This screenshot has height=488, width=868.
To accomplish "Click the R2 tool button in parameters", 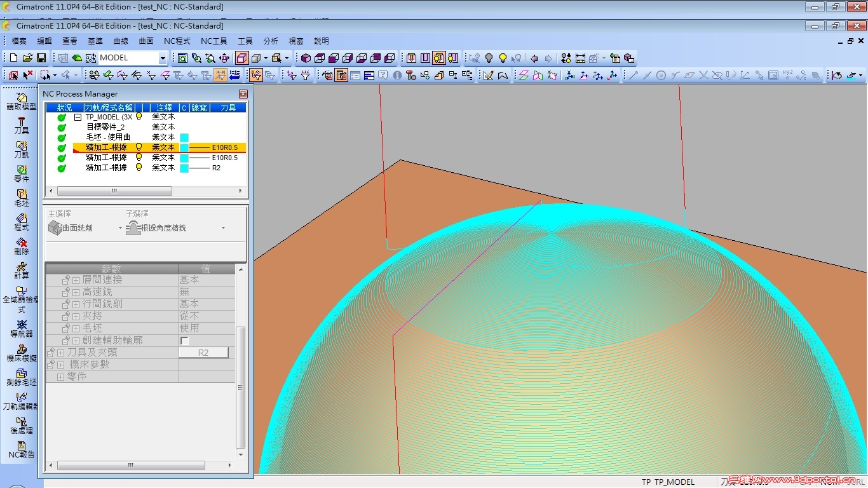I will pyautogui.click(x=203, y=353).
